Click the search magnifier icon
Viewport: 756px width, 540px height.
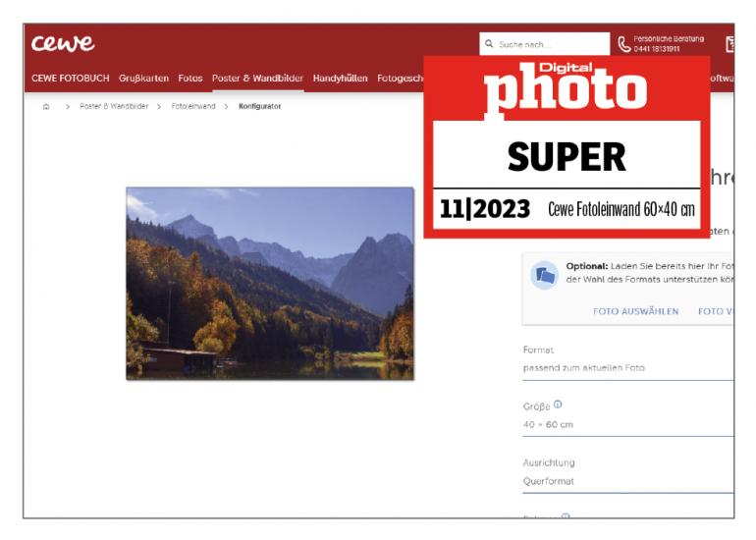click(489, 44)
